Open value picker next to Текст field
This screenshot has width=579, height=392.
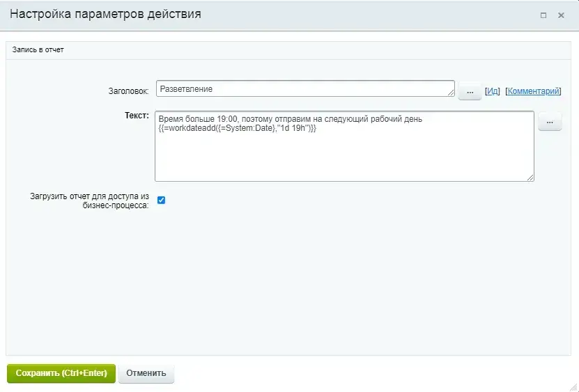[550, 122]
